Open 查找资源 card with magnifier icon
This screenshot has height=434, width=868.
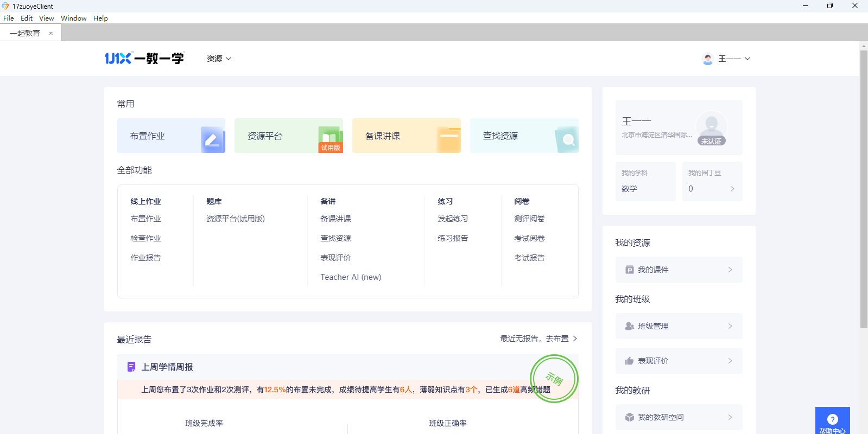[x=524, y=136]
